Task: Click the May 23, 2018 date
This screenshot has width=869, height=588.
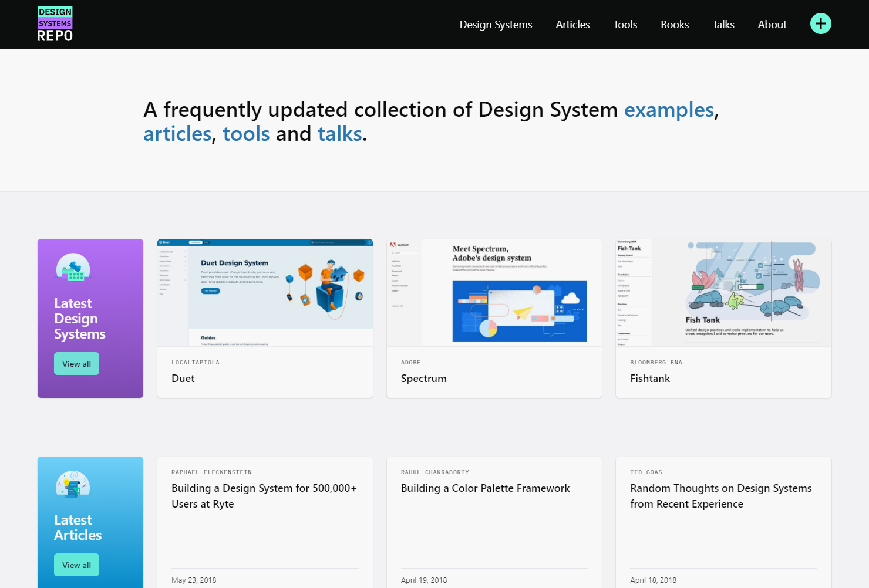Action: [x=194, y=580]
